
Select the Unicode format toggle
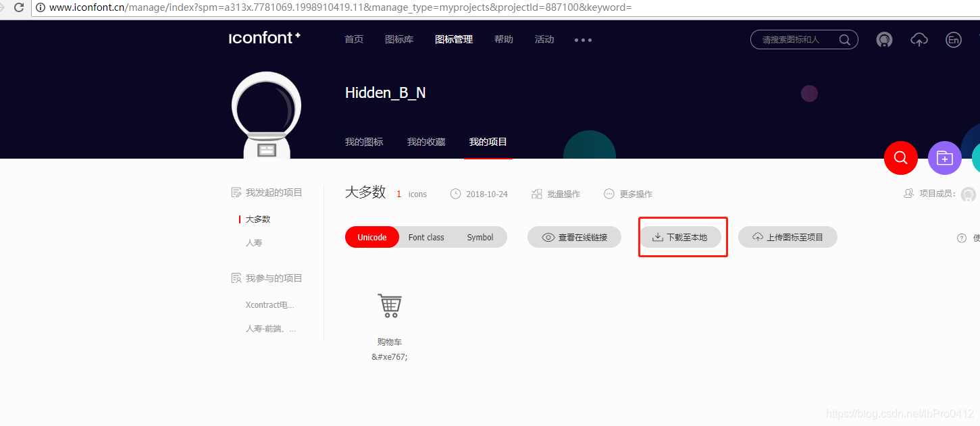tap(372, 237)
